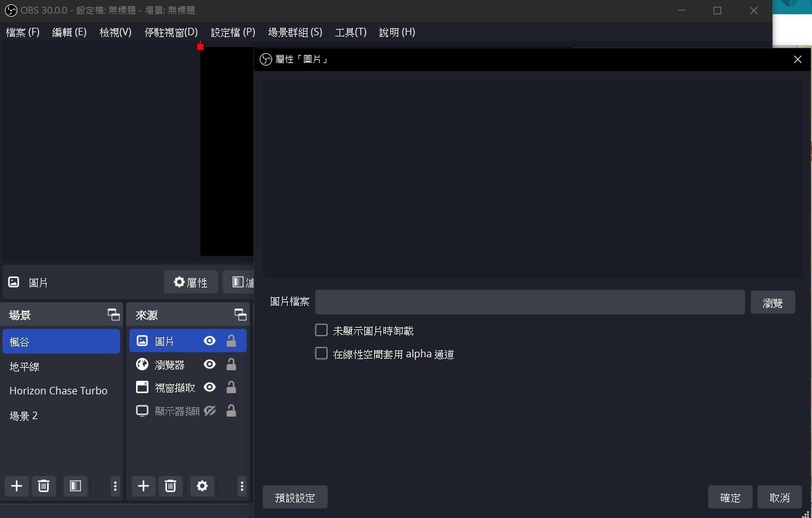Reset settings with the 預設設定 button
Screen dimensions: 812x518
pos(295,496)
